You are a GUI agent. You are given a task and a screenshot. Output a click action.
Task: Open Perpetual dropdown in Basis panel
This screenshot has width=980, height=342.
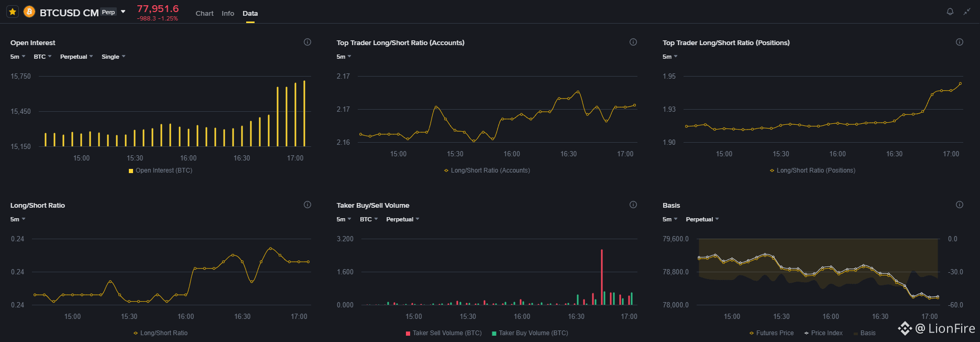(x=702, y=219)
